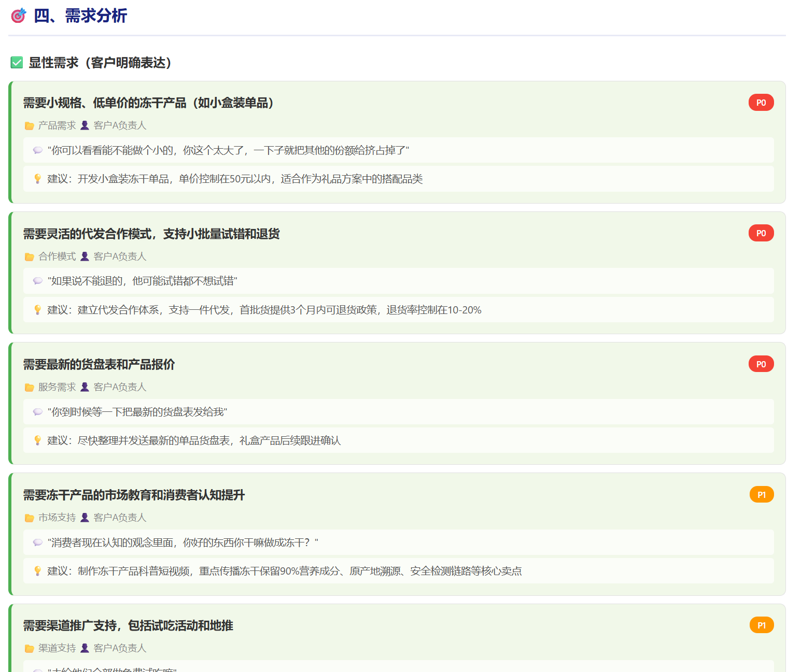
Task: Click the P0 badge on 货盘表和产品报价 card
Action: [761, 364]
